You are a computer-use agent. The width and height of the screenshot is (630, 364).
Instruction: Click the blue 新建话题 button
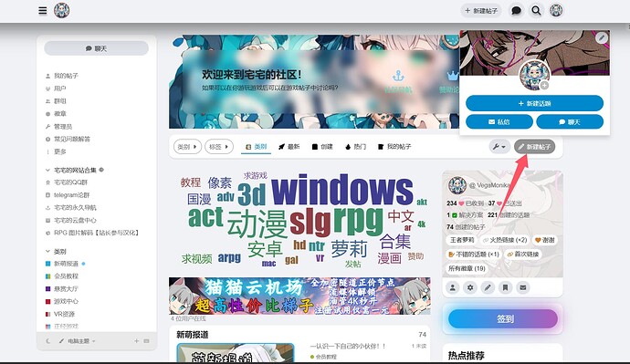click(534, 103)
